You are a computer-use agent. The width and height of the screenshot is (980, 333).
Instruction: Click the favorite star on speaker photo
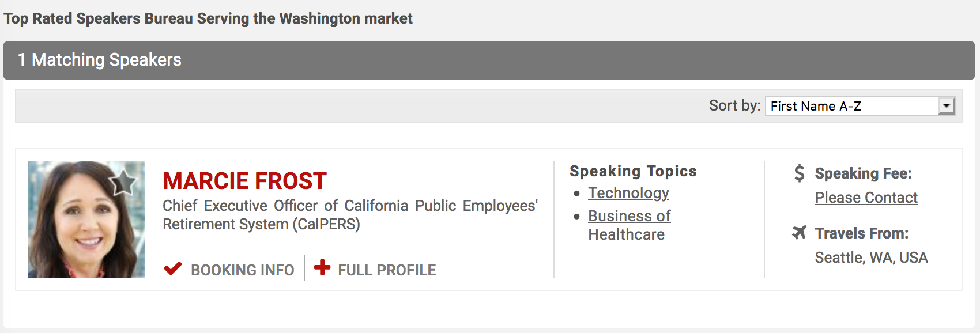(123, 183)
